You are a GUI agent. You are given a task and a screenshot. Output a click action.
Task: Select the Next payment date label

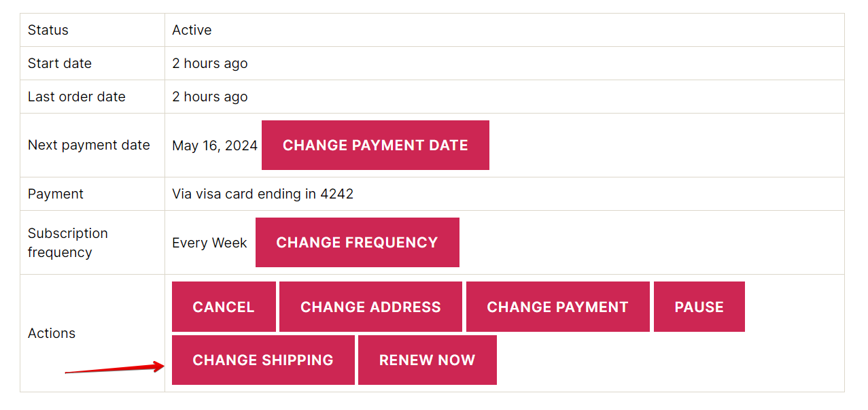[x=89, y=145]
